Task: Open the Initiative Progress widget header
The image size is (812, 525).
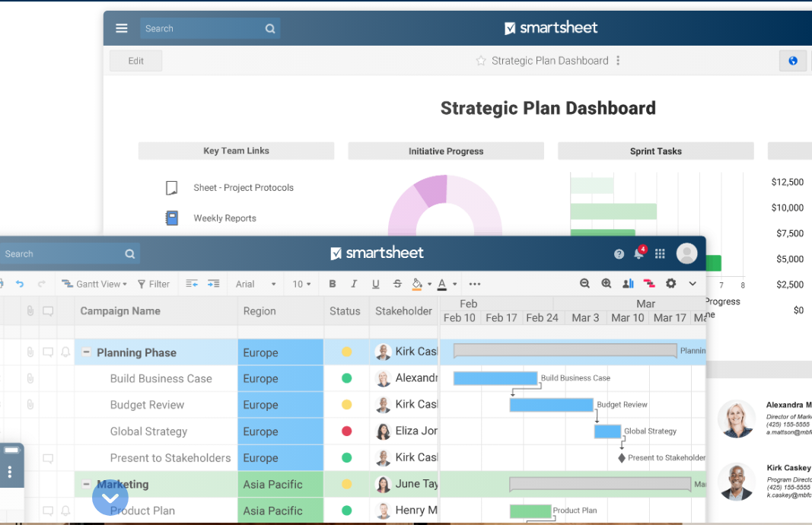Action: point(446,151)
